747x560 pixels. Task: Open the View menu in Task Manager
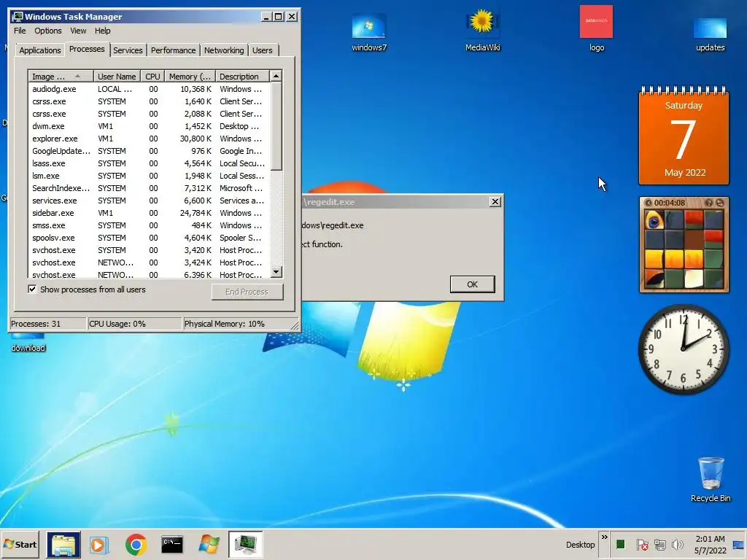click(78, 31)
